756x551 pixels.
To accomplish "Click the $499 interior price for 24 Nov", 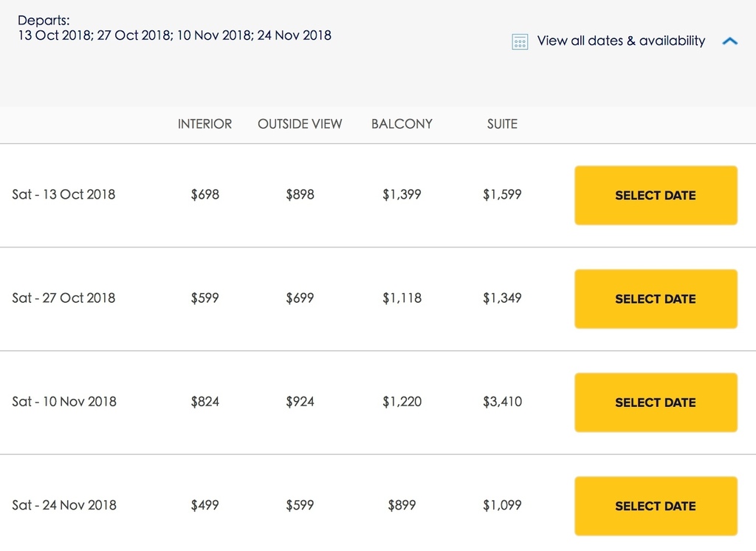I will 205,505.
